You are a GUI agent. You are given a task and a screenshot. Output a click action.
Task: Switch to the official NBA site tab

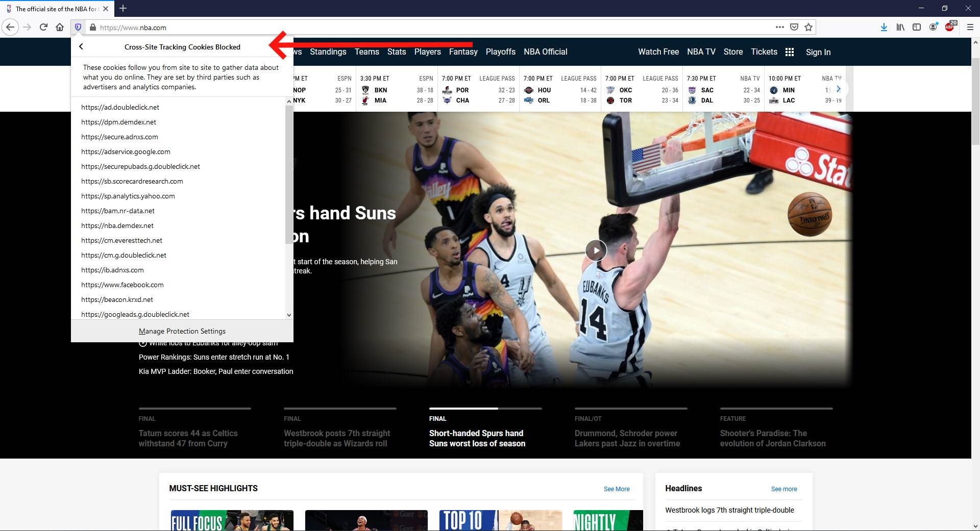click(56, 9)
